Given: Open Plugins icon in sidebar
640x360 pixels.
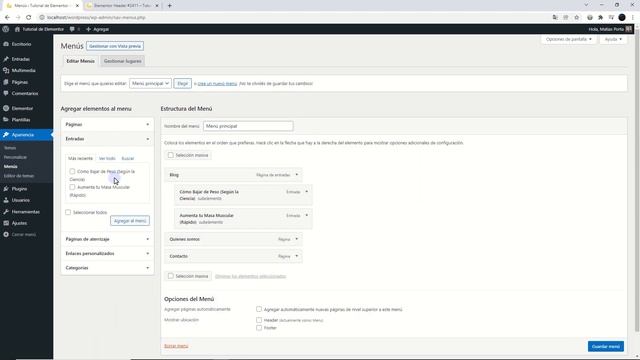Looking at the screenshot, I should [x=6, y=189].
